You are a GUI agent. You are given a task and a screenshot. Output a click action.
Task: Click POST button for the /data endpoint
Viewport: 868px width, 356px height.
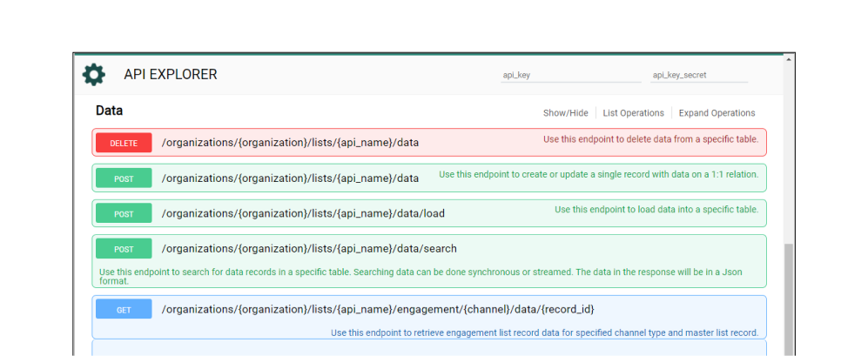[124, 178]
